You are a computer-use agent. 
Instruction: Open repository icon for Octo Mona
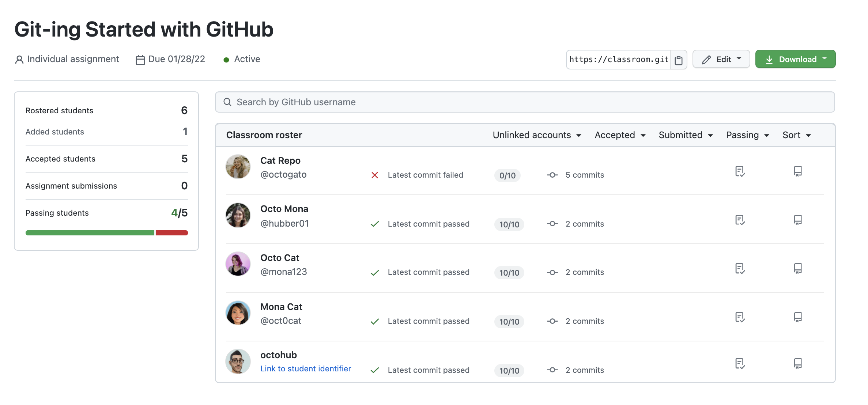pos(798,220)
